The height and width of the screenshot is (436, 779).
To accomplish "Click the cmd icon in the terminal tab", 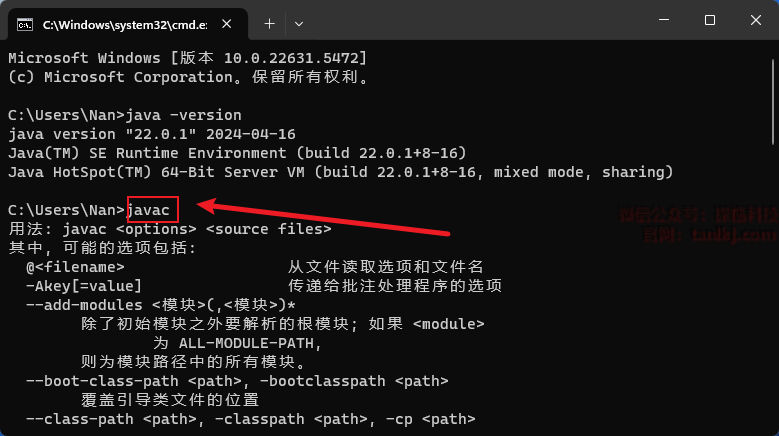I will tap(25, 22).
